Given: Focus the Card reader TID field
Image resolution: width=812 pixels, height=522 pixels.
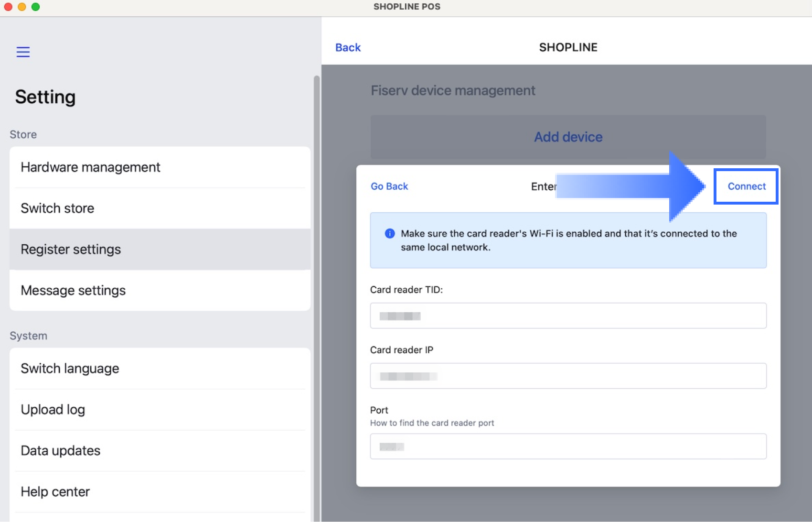Looking at the screenshot, I should (568, 315).
